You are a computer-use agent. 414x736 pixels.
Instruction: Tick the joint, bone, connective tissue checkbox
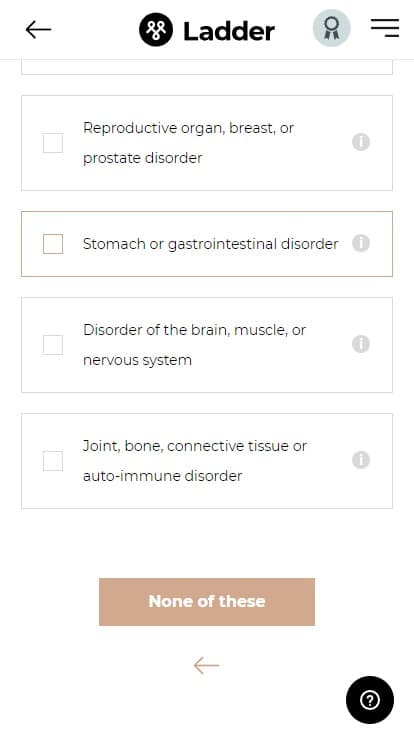[53, 461]
